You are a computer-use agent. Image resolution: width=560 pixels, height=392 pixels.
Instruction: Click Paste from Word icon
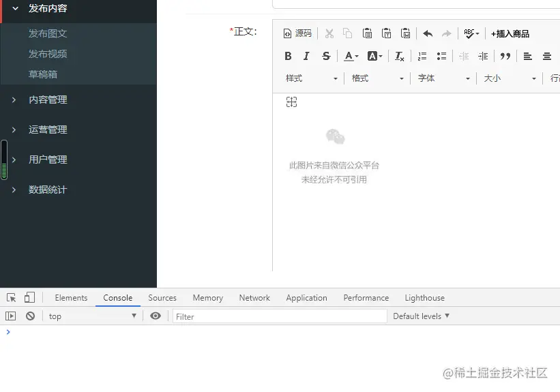405,33
